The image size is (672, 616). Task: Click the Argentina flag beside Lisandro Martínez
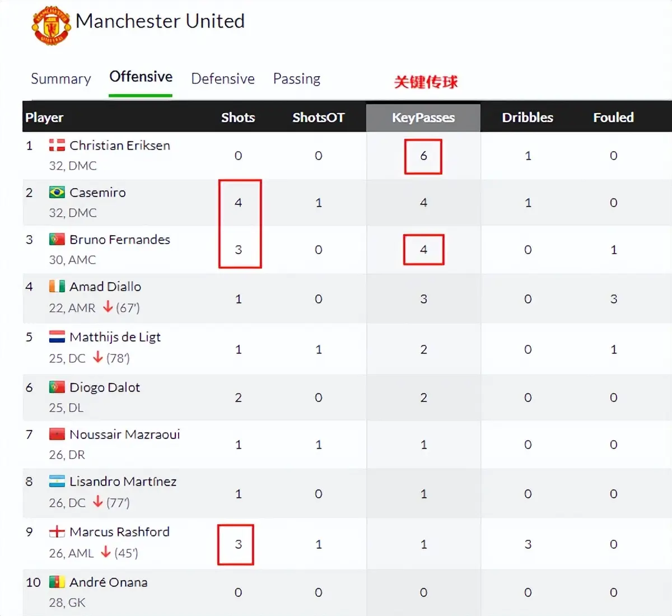coord(57,482)
